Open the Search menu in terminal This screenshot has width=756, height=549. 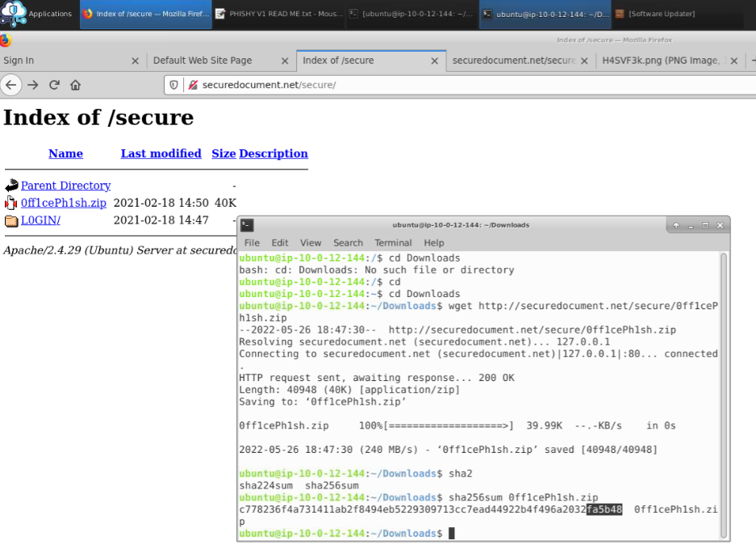click(348, 242)
